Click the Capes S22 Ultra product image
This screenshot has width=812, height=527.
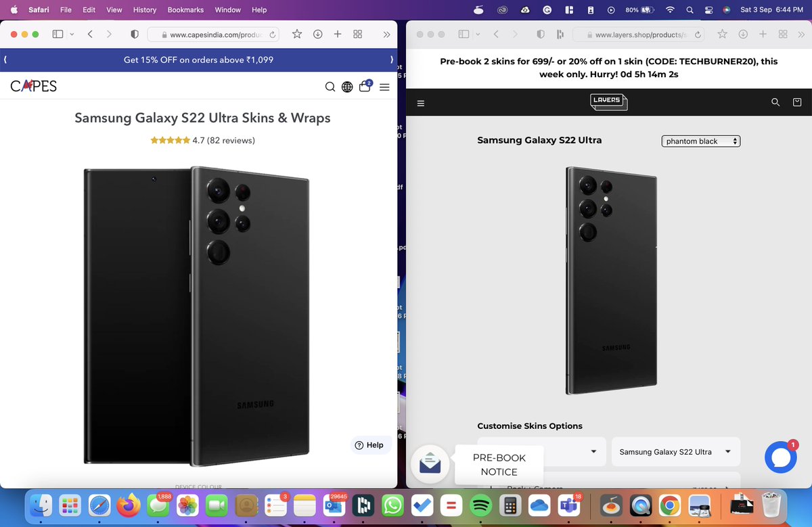[x=197, y=316]
